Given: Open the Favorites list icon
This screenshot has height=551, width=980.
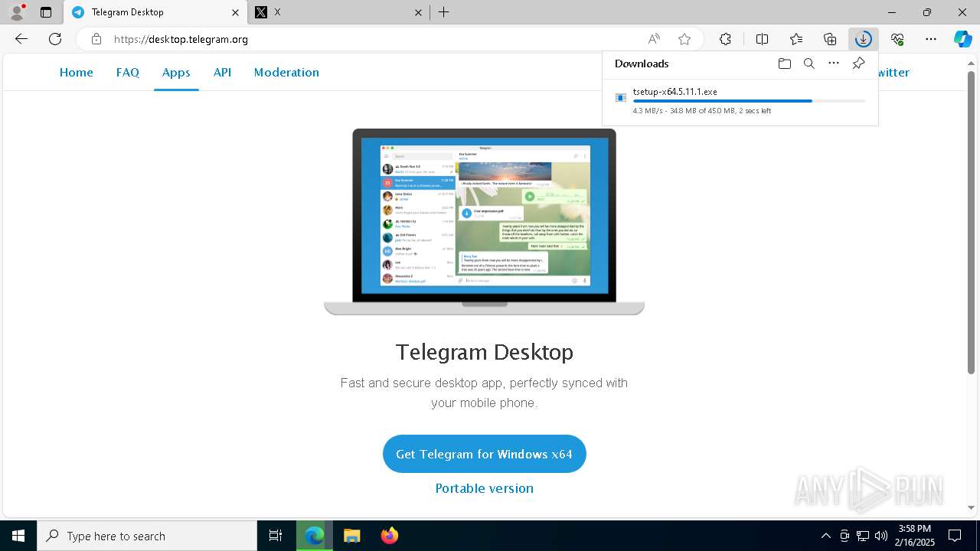Looking at the screenshot, I should tap(796, 39).
